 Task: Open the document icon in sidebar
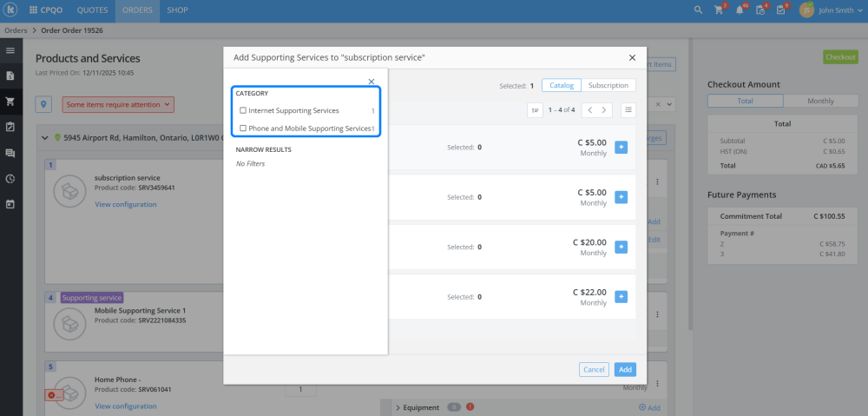(x=10, y=76)
